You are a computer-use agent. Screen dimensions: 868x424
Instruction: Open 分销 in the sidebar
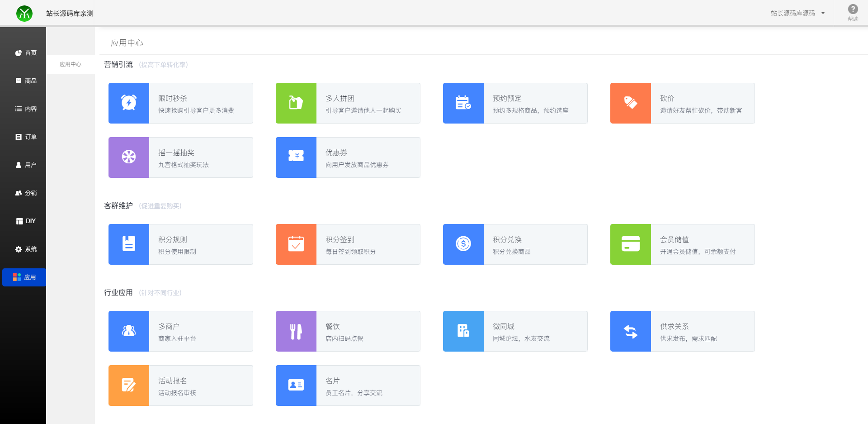(25, 193)
